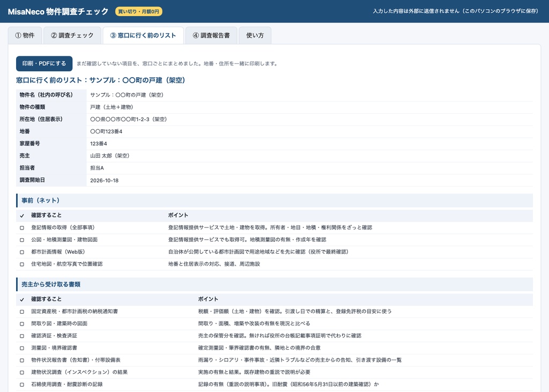
Task: Click the 所在地（住居表示） label
Action: 41,119
